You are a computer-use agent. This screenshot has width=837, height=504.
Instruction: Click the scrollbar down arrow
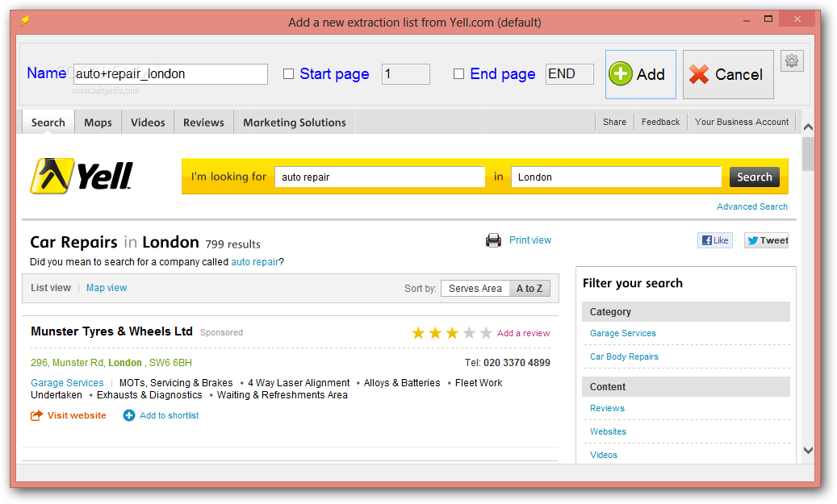click(x=808, y=450)
